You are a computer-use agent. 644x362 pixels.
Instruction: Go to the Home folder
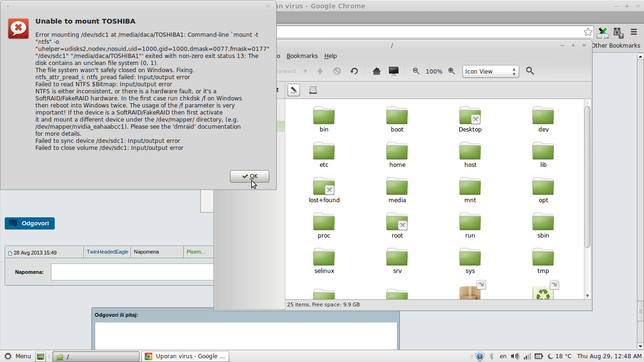pyautogui.click(x=377, y=71)
